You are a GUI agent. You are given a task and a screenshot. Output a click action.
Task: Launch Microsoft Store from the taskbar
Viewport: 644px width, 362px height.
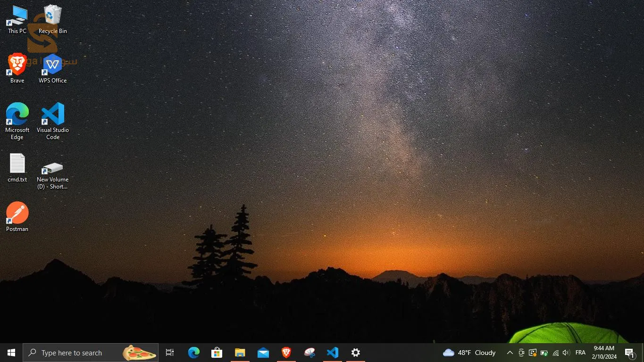[x=217, y=352]
